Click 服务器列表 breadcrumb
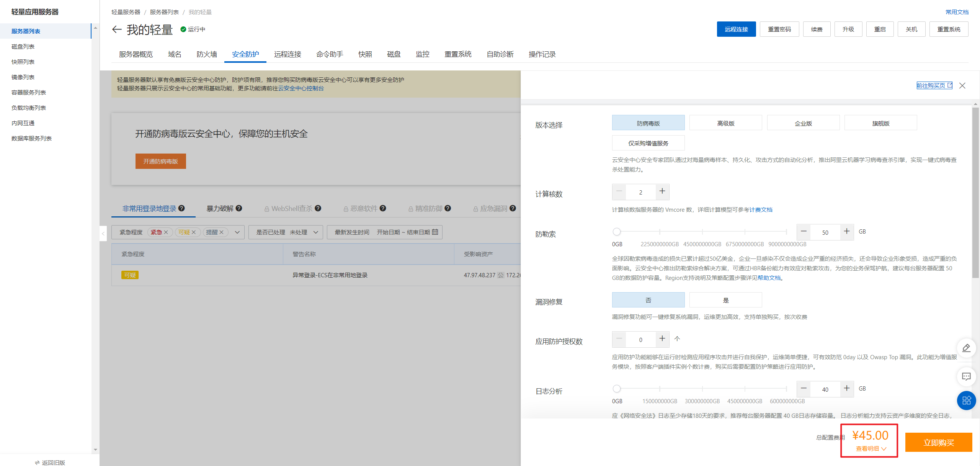 pos(164,12)
